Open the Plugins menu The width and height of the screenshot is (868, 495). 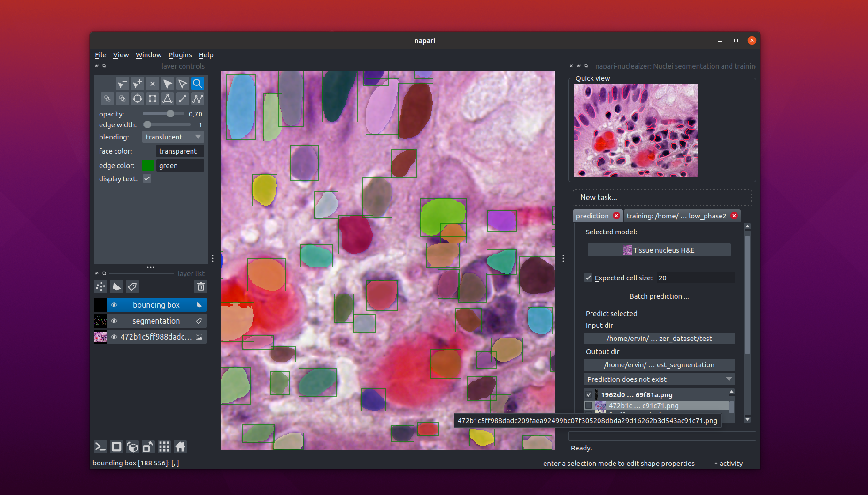[180, 55]
